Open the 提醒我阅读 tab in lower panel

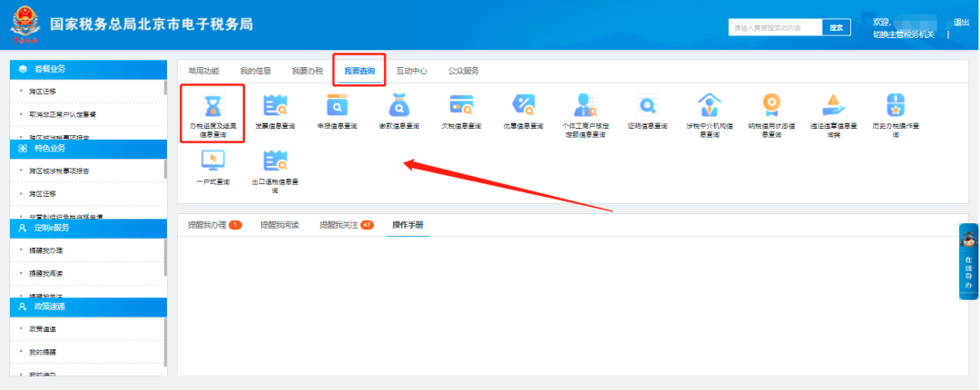pyautogui.click(x=279, y=225)
